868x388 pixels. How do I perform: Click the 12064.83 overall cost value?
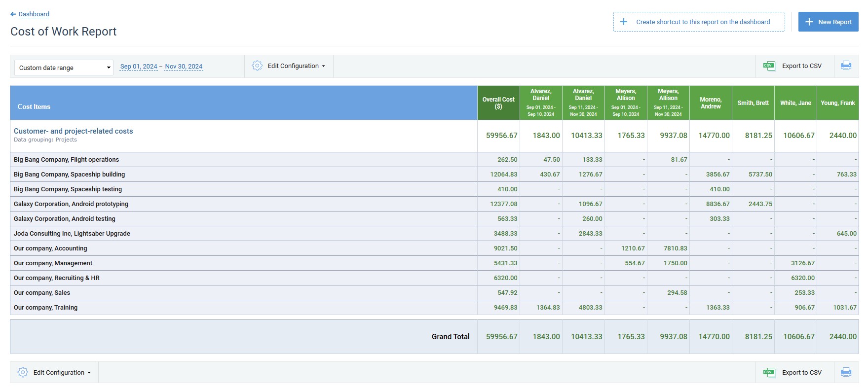504,175
